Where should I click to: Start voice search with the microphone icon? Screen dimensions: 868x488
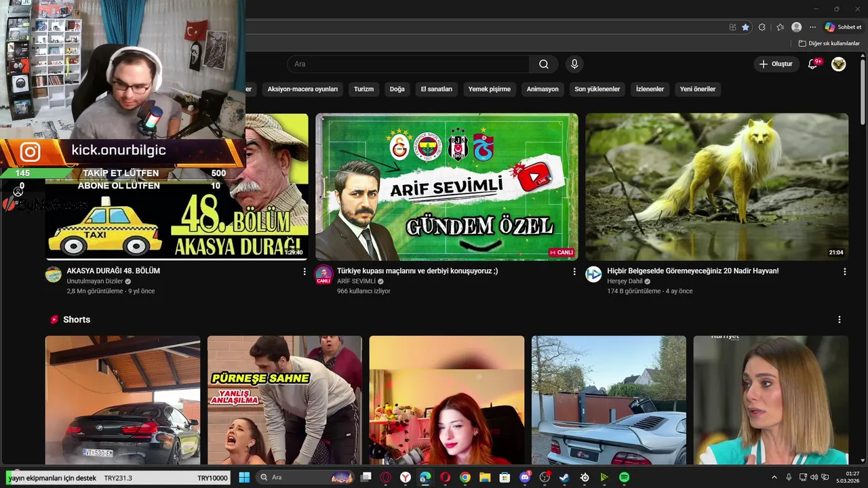coord(574,64)
